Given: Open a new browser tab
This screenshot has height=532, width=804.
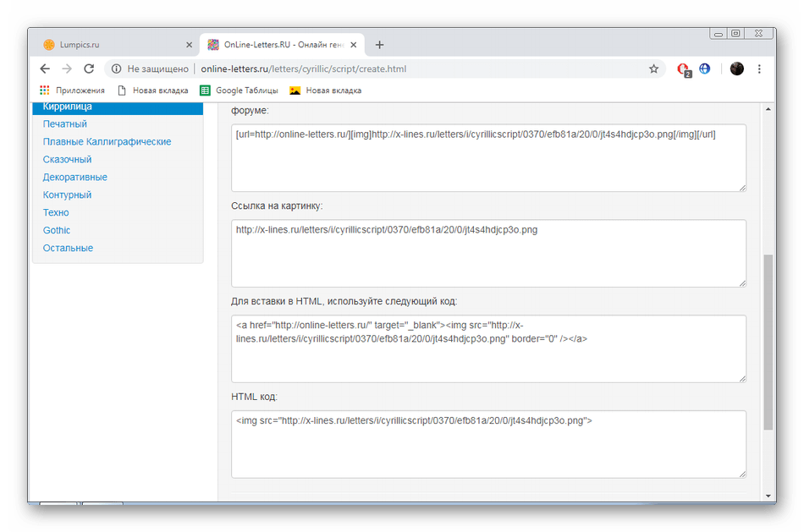Looking at the screenshot, I should point(379,45).
